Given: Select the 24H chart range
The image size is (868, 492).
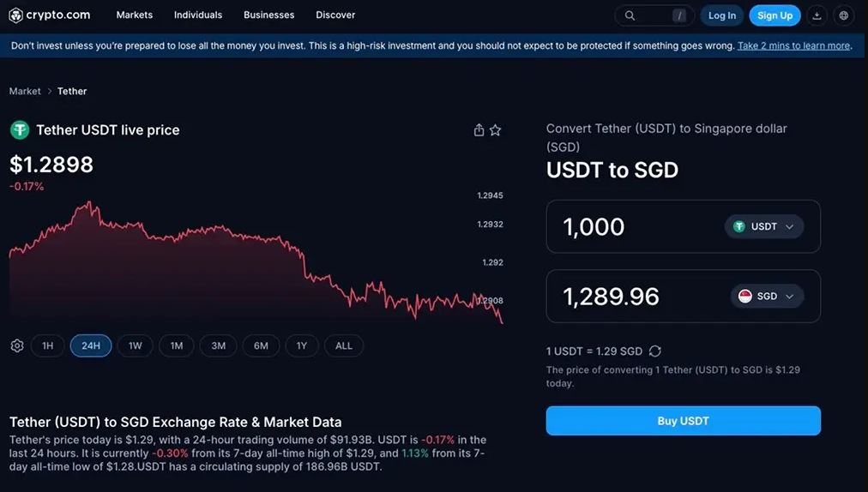Looking at the screenshot, I should (91, 346).
